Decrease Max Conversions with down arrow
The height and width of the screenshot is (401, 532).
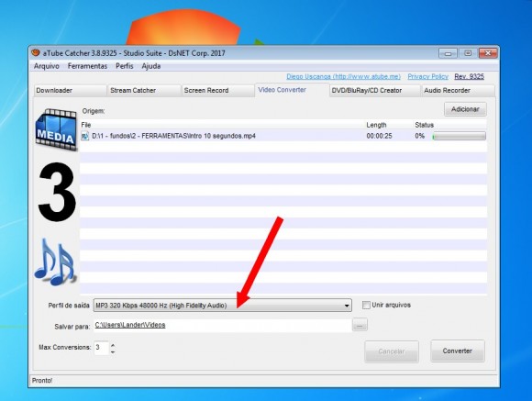pyautogui.click(x=113, y=351)
